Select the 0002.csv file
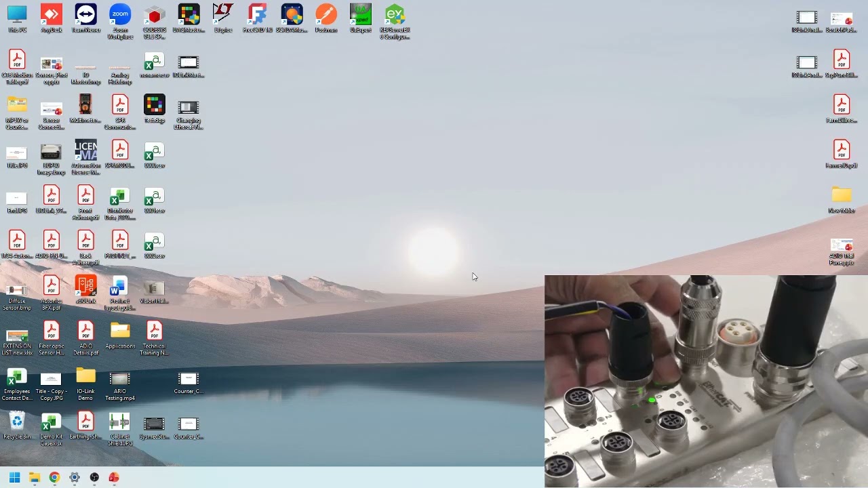Viewport: 868px width, 488px height. pos(155,244)
